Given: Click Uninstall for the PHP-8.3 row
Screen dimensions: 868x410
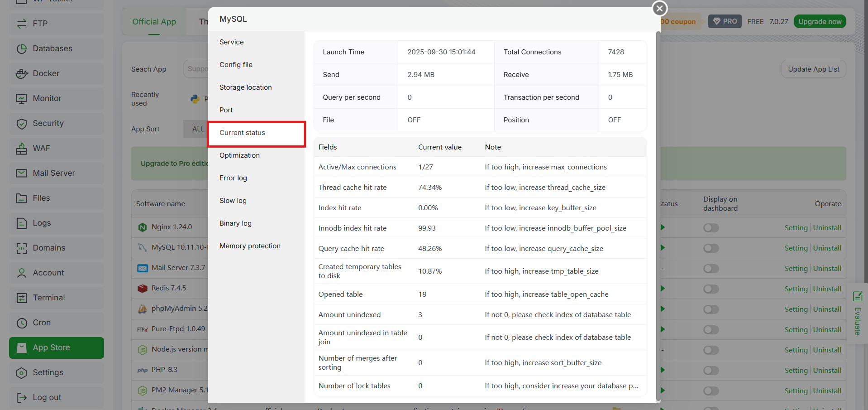Looking at the screenshot, I should coord(827,371).
